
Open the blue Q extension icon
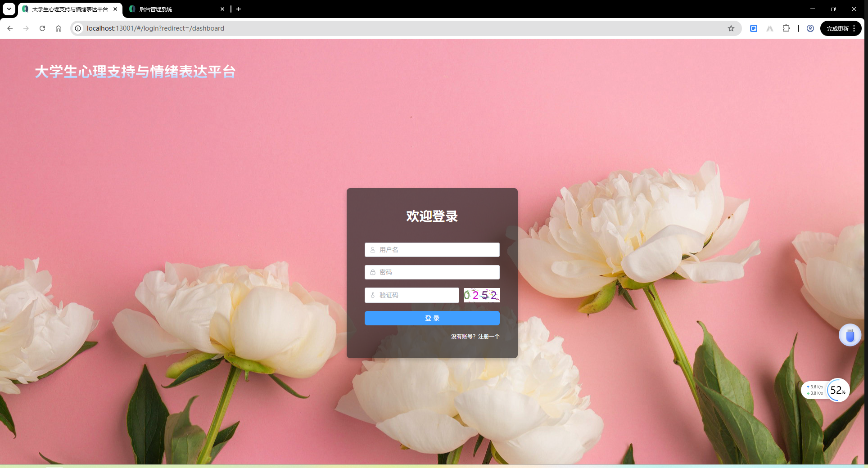click(754, 28)
